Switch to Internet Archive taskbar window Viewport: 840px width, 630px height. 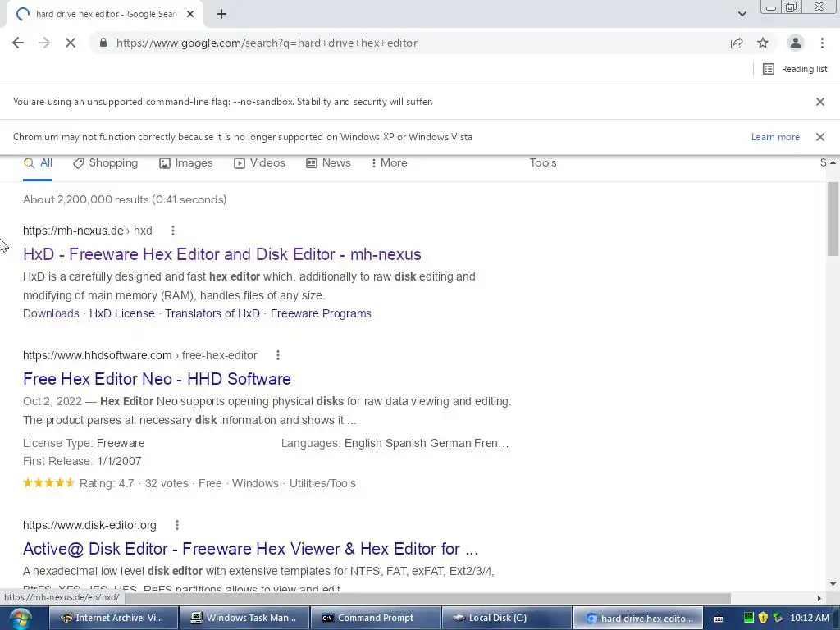(x=113, y=619)
